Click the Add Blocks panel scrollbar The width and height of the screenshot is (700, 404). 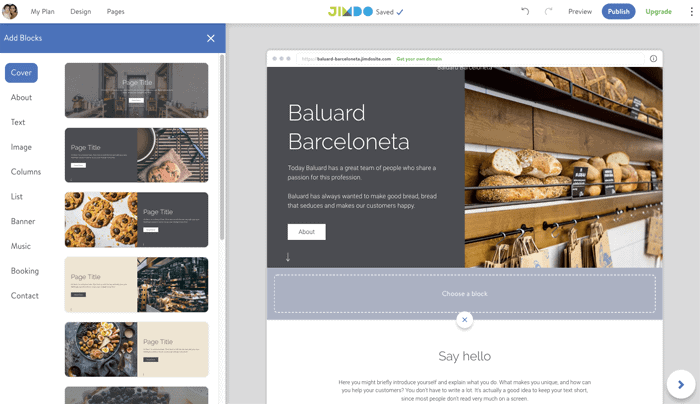(x=222, y=147)
